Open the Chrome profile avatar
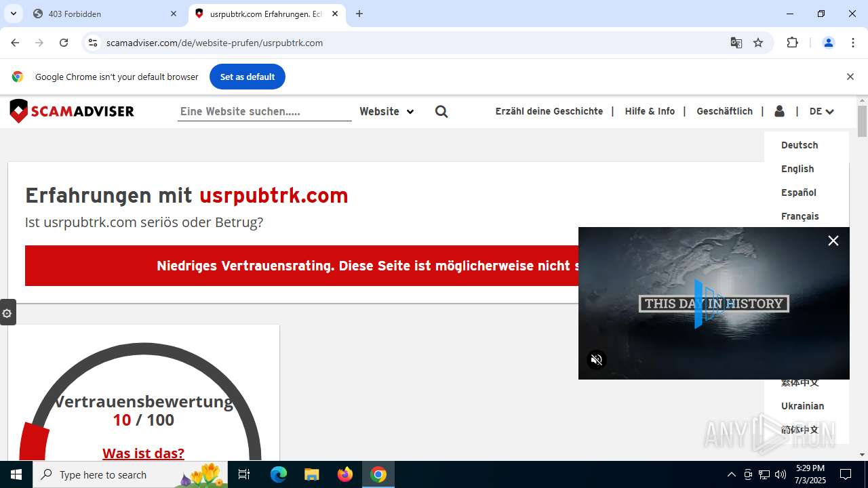 click(828, 43)
